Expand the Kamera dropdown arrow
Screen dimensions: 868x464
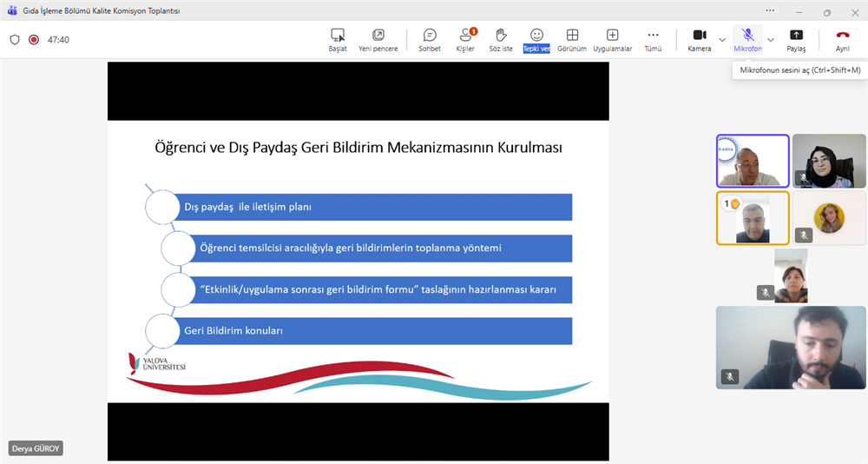722,40
